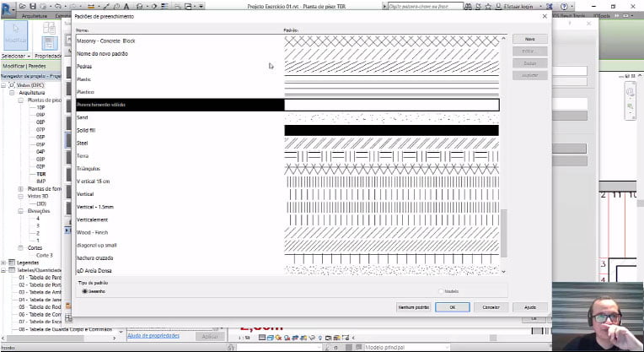
Task: Open the Arquitetura ribbon tab
Action: pyautogui.click(x=35, y=16)
